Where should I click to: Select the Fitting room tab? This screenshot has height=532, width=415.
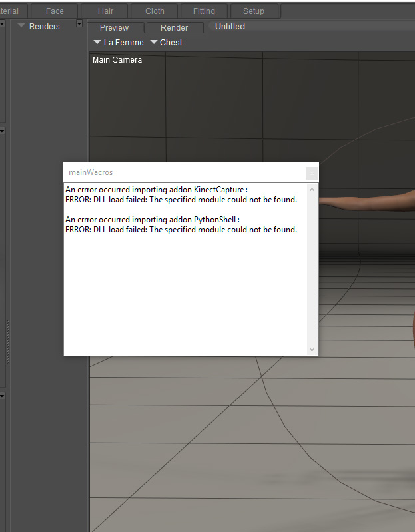pos(204,11)
